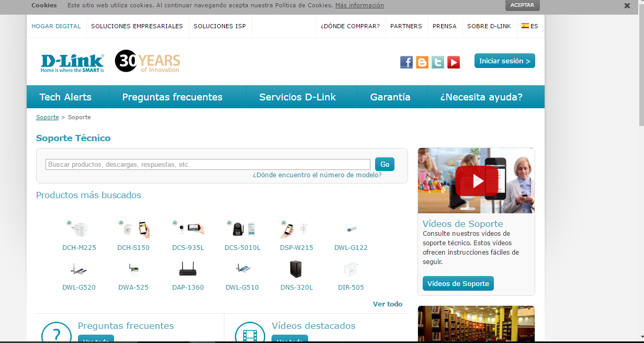Open the Servicios D-Link tab
644x343 pixels.
coord(298,97)
